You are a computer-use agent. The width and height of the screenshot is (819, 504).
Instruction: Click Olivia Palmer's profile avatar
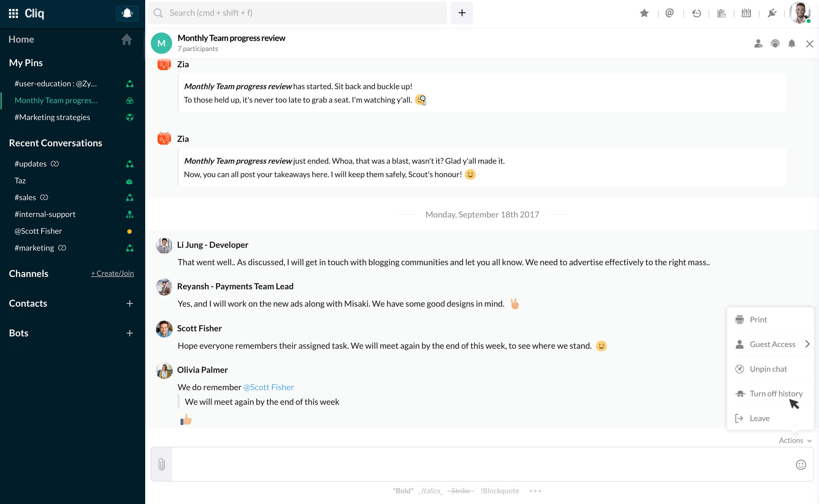click(164, 371)
